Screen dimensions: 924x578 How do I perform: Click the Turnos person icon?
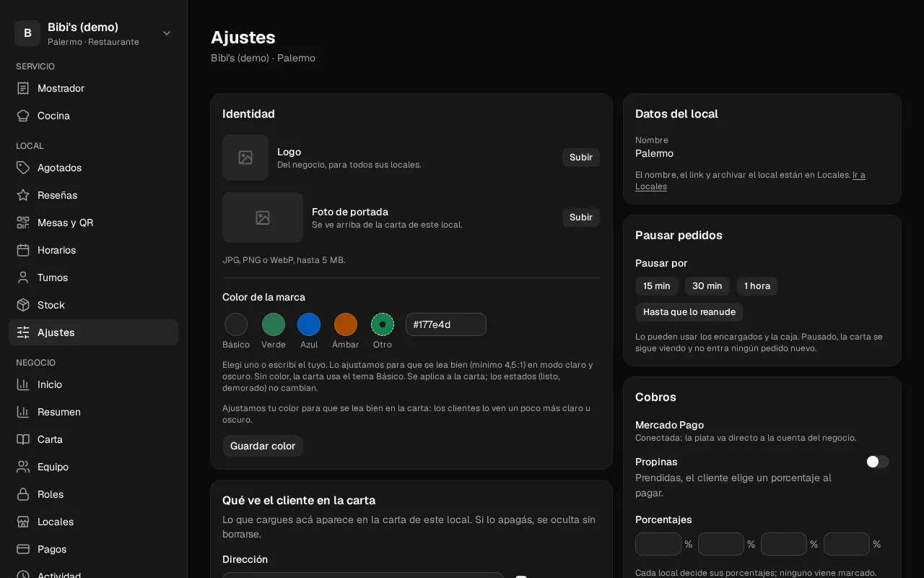point(23,277)
